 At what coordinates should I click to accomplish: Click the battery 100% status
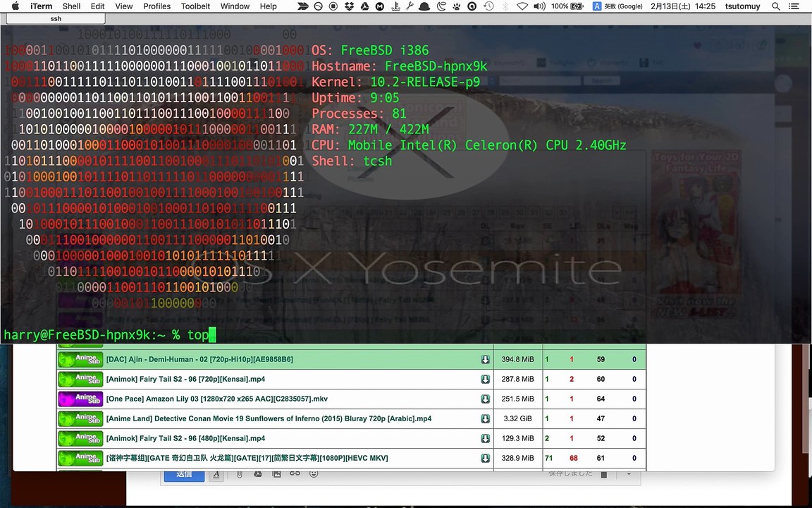point(567,6)
